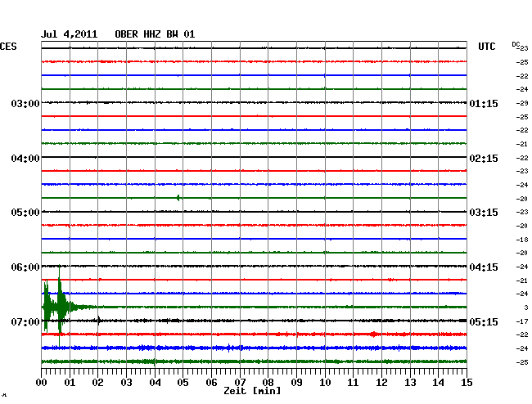Click minute tick label 03 on axis
This screenshot has height=404, width=532.
[126, 383]
